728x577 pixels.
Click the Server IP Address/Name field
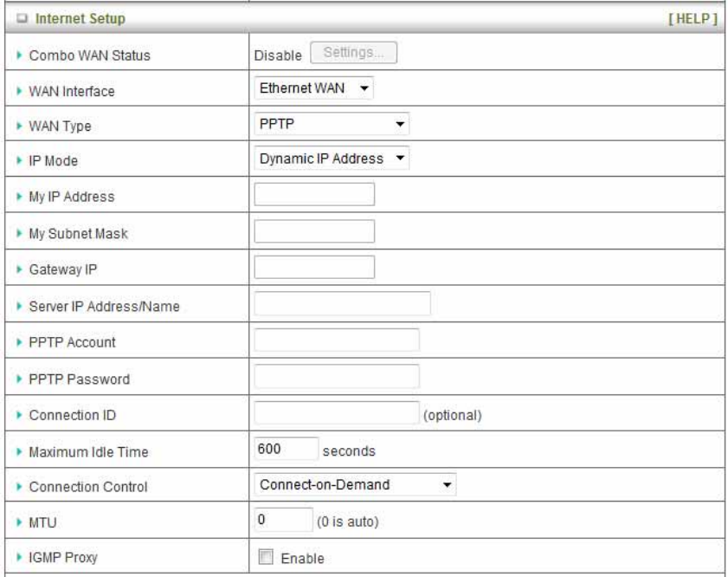[342, 303]
